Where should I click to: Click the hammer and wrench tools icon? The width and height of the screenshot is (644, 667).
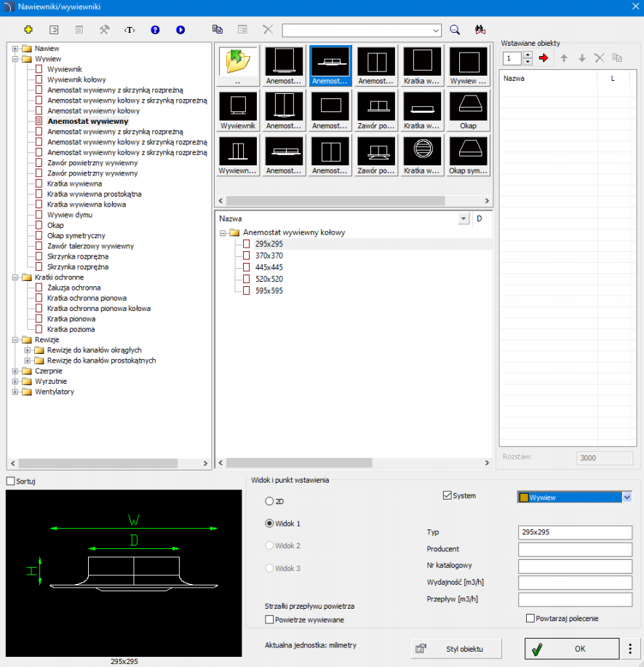point(105,30)
